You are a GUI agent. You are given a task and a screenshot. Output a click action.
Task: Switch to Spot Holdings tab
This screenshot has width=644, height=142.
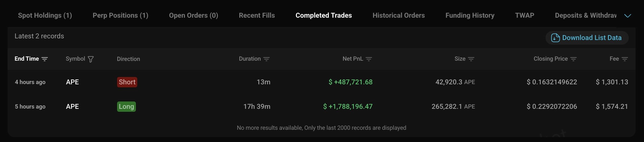point(45,16)
